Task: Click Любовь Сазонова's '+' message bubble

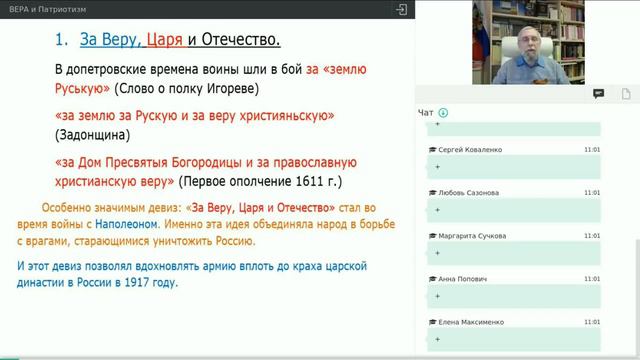Action: [x=513, y=210]
